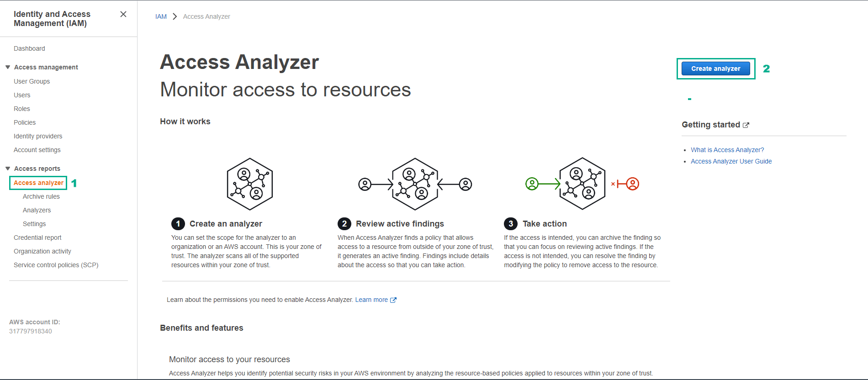
Task: Navigate to Service control policies (SCP)
Action: 56,264
